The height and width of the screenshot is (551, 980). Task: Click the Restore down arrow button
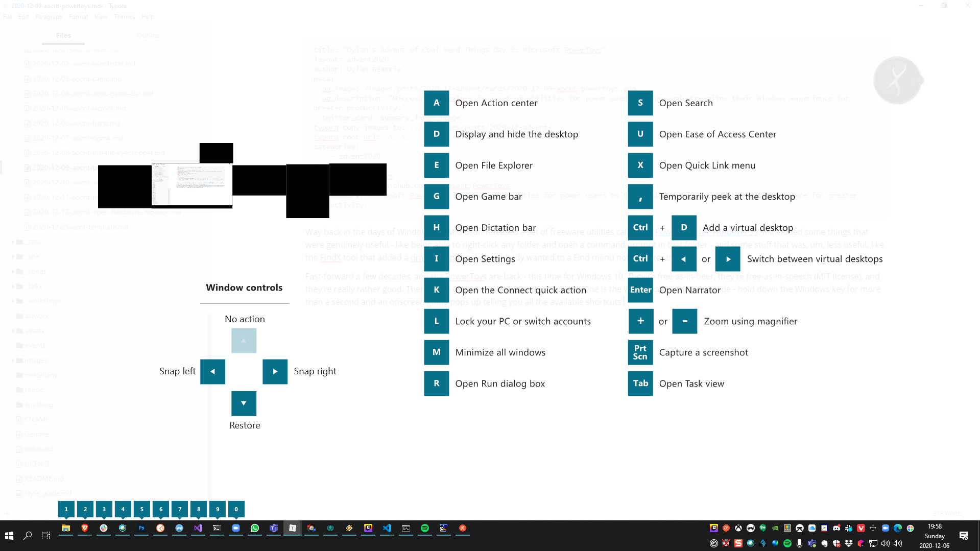244,403
